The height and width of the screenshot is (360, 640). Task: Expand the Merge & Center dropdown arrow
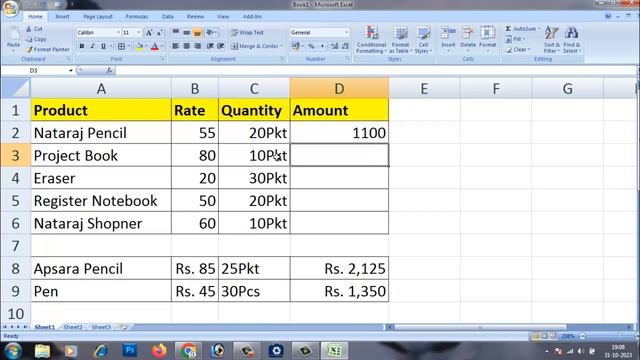point(282,46)
